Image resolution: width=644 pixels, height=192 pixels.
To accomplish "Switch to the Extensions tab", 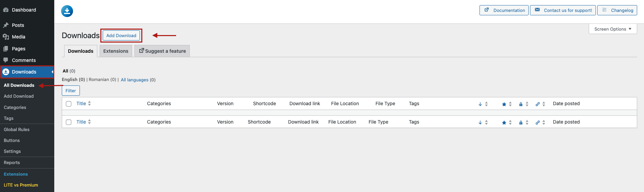I will coord(116,51).
